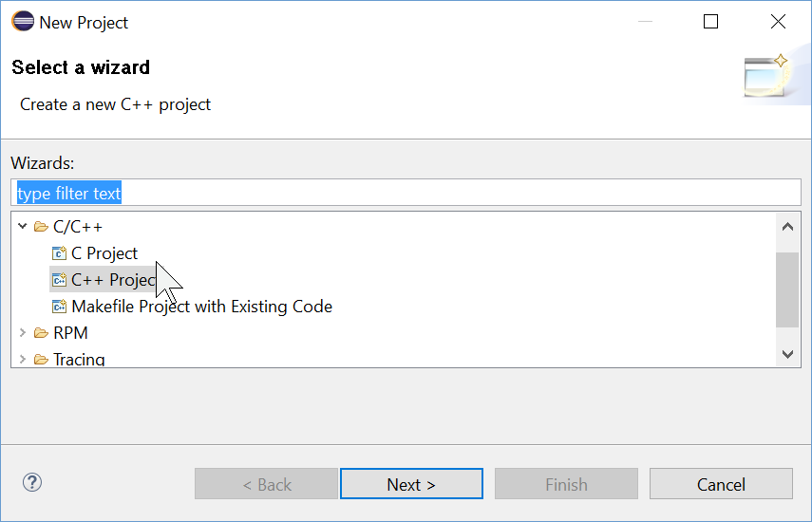Click the scroll up arrow in wizard list
Viewport: 812px width, 522px height.
pos(787,227)
